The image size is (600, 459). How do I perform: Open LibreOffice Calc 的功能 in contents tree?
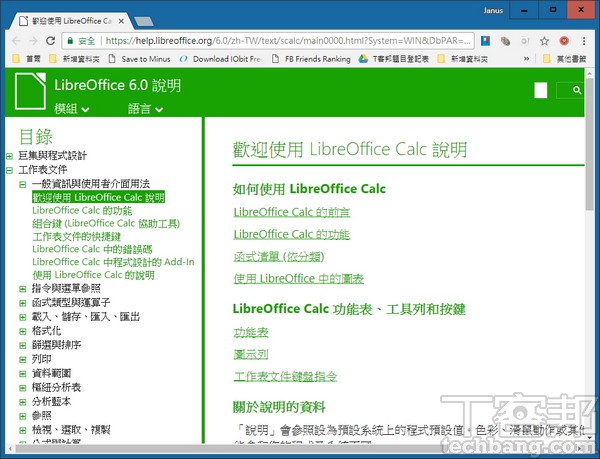(x=82, y=210)
